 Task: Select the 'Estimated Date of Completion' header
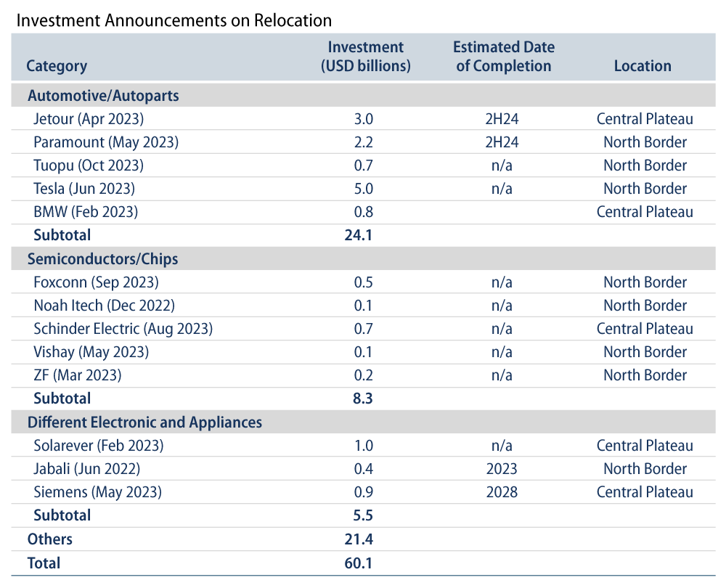click(504, 57)
